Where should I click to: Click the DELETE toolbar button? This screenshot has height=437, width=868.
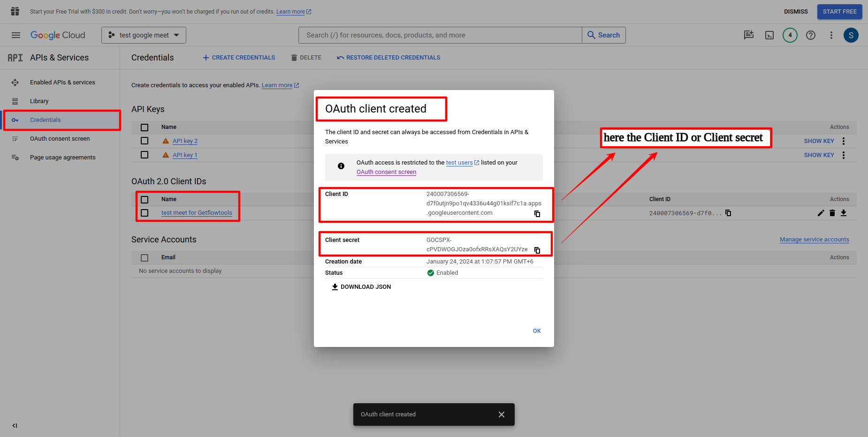(x=306, y=58)
